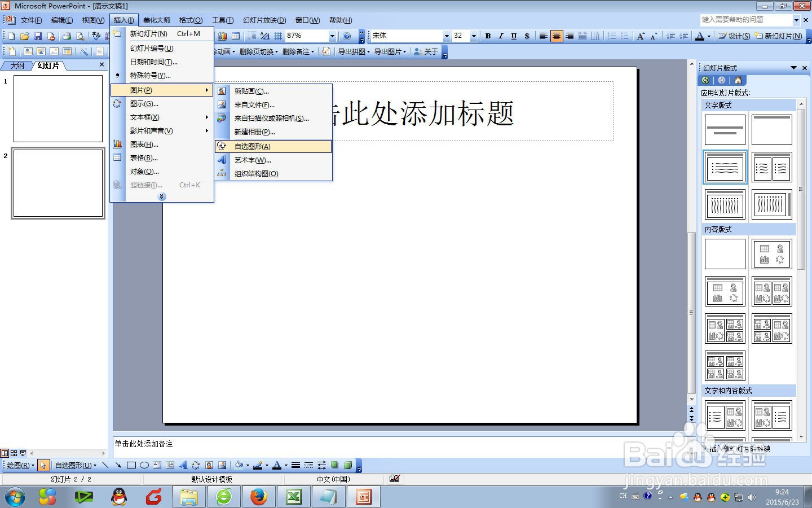Click the Print icon on the toolbar
This screenshot has height=508, width=812.
pos(67,36)
